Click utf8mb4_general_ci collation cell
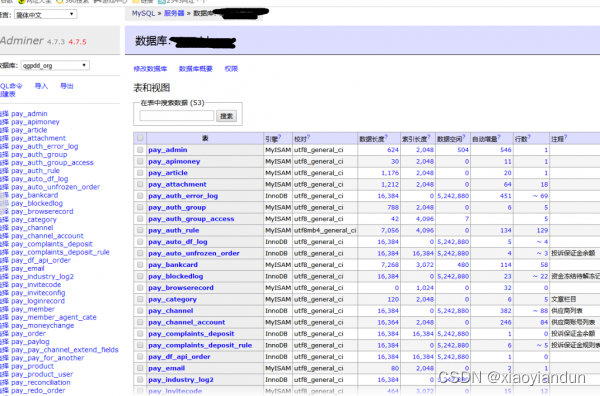 (x=325, y=230)
